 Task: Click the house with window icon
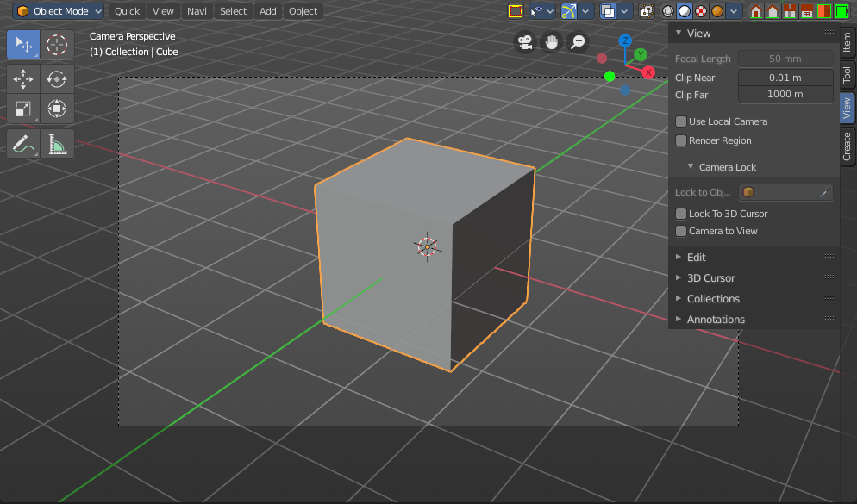[807, 11]
